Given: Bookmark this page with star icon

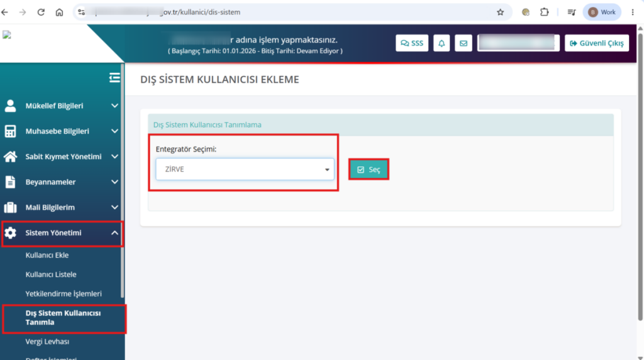Looking at the screenshot, I should 500,13.
